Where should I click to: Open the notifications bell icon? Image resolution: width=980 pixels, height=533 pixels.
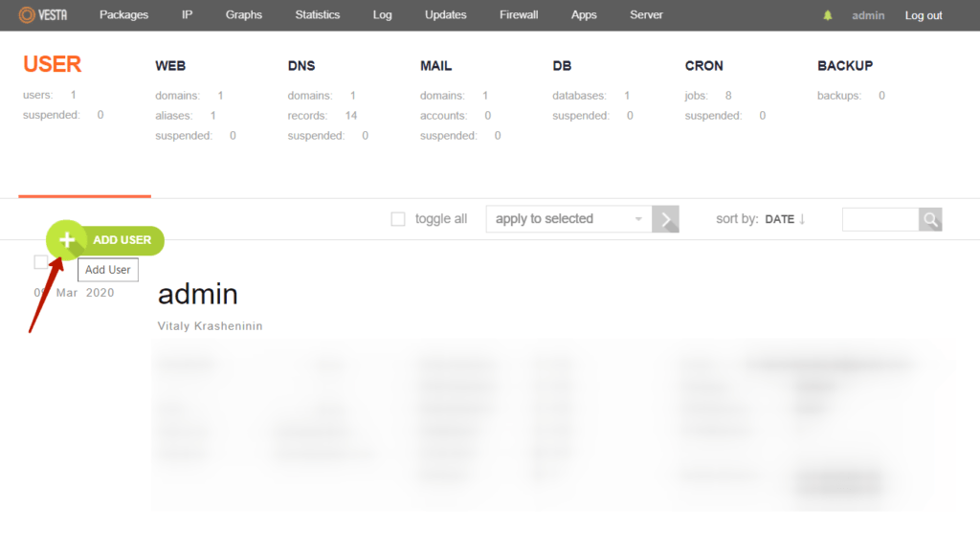point(828,15)
